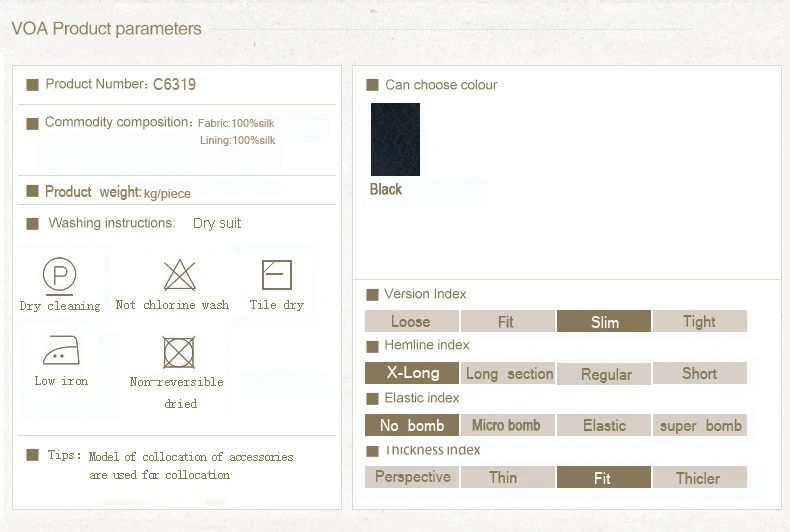This screenshot has width=790, height=532.
Task: Click the Not chlorine wash caption
Action: [x=172, y=305]
